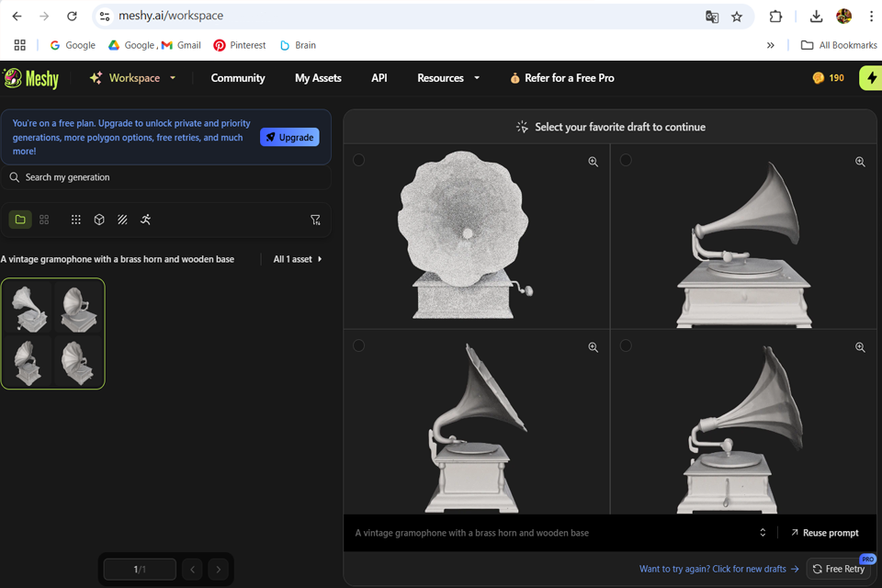Open Refer for a Free Pro
This screenshot has width=882, height=588.
562,78
